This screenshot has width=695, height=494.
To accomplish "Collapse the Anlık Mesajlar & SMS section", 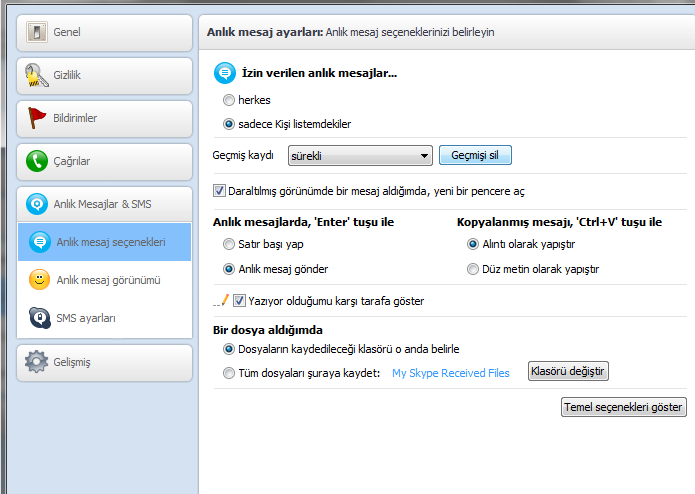I will [x=105, y=204].
